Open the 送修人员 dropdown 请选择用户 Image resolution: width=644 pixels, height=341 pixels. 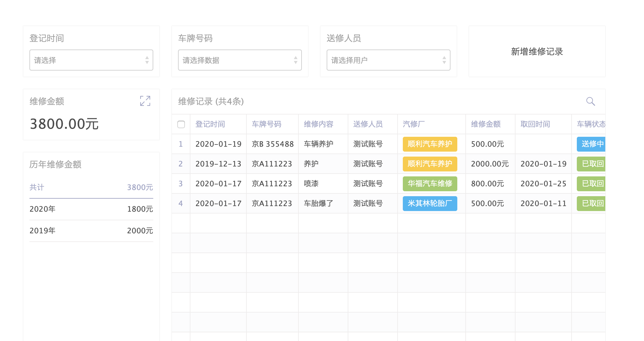pos(389,60)
